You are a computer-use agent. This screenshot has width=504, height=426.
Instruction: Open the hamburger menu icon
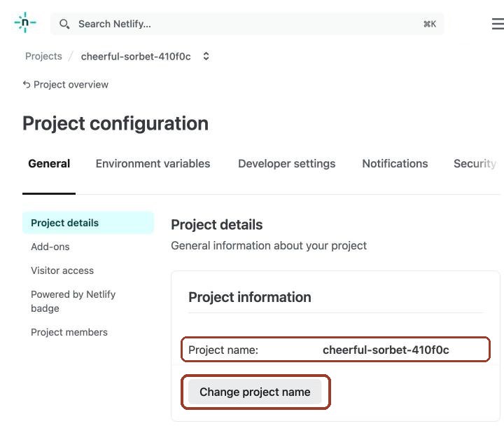498,24
